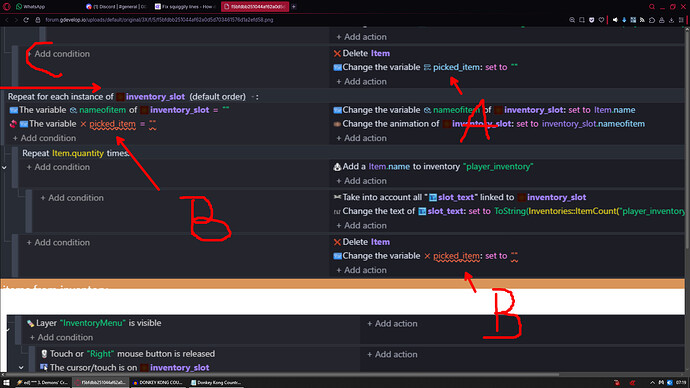Reload the current page
Viewport: 690px width, 388px height.
[x=26, y=20]
